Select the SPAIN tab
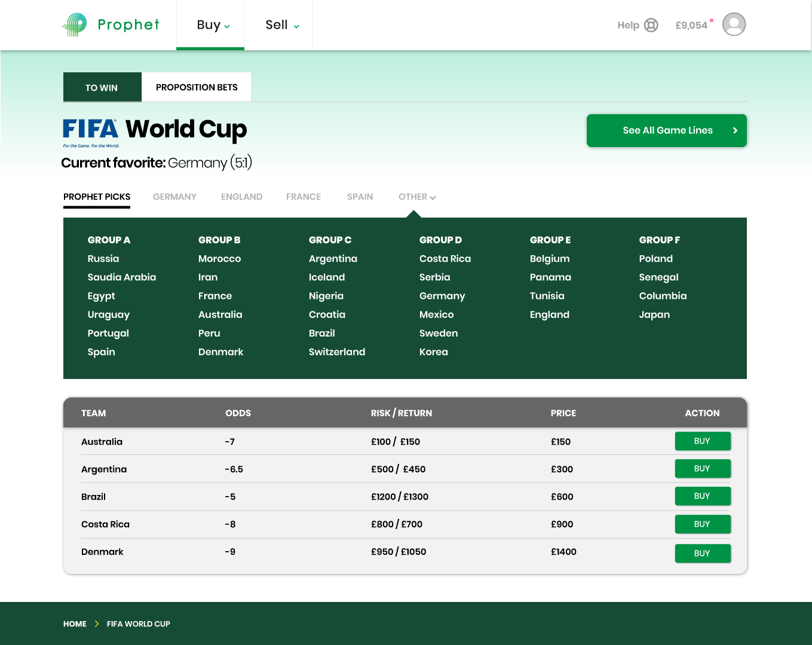 [360, 197]
